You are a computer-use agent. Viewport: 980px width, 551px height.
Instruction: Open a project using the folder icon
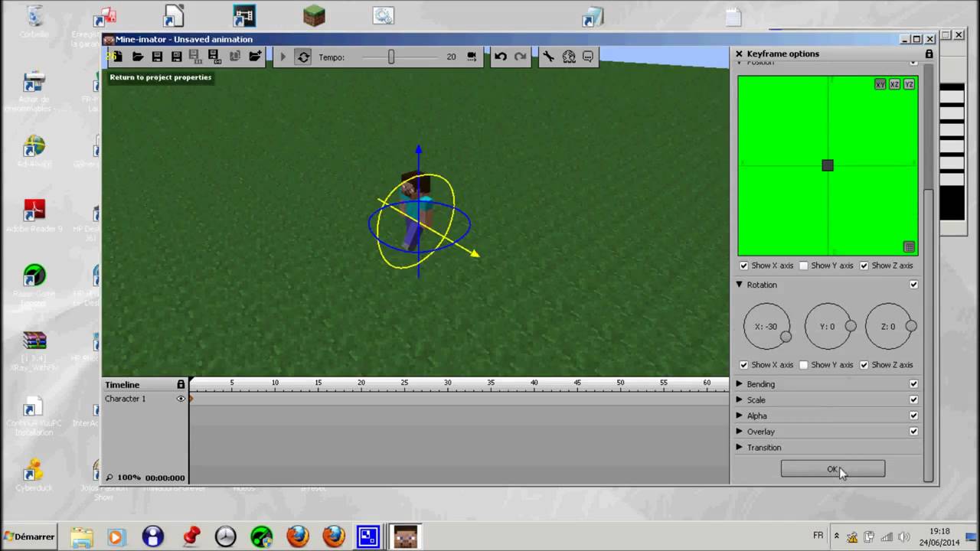[x=138, y=57]
